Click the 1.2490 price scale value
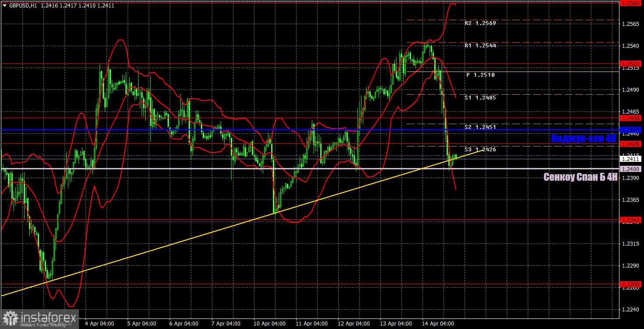Viewport: 644px width, 329px height. [x=631, y=90]
